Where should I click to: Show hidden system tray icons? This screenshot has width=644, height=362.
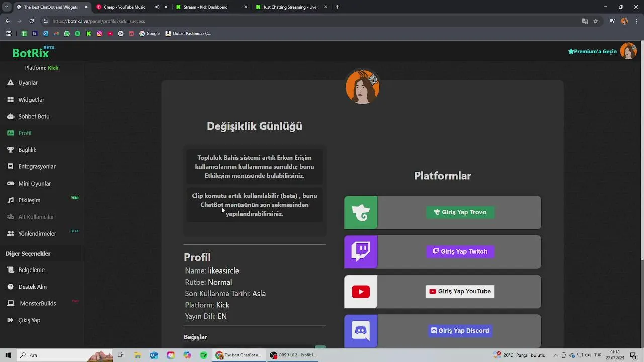555,355
